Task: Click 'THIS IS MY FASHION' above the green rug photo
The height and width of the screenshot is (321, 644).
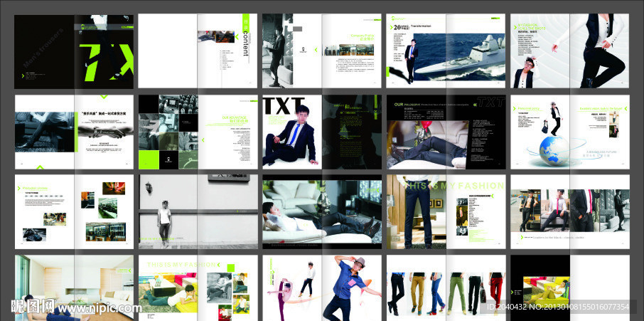Action: (x=181, y=265)
